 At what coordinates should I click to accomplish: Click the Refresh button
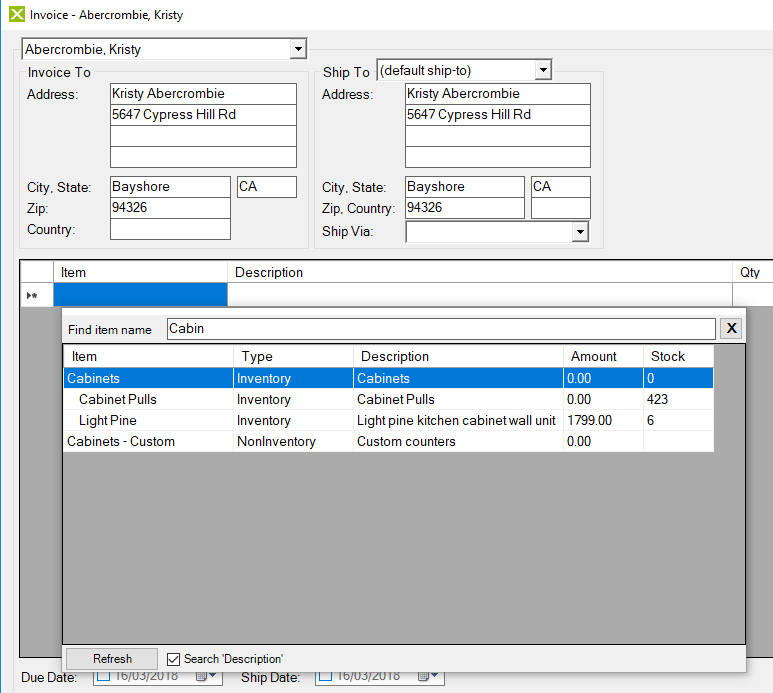112,659
